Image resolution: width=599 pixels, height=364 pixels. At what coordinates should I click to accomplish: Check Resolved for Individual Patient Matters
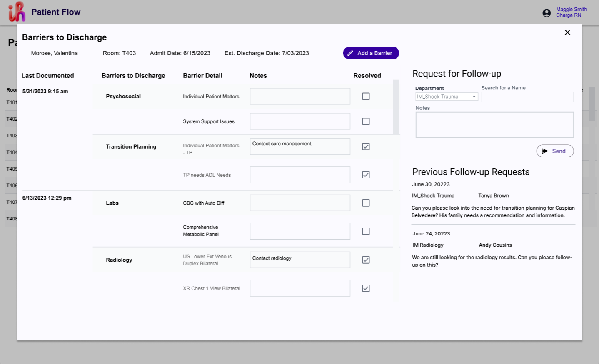tap(366, 96)
